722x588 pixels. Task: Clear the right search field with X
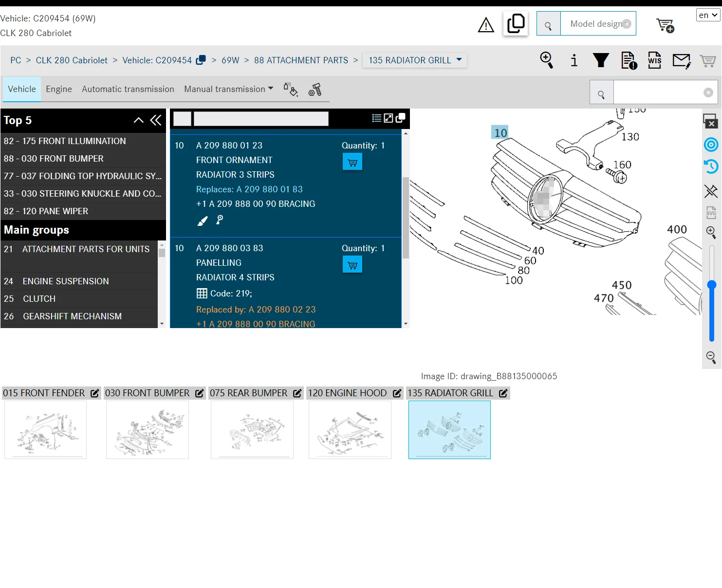[x=708, y=92]
